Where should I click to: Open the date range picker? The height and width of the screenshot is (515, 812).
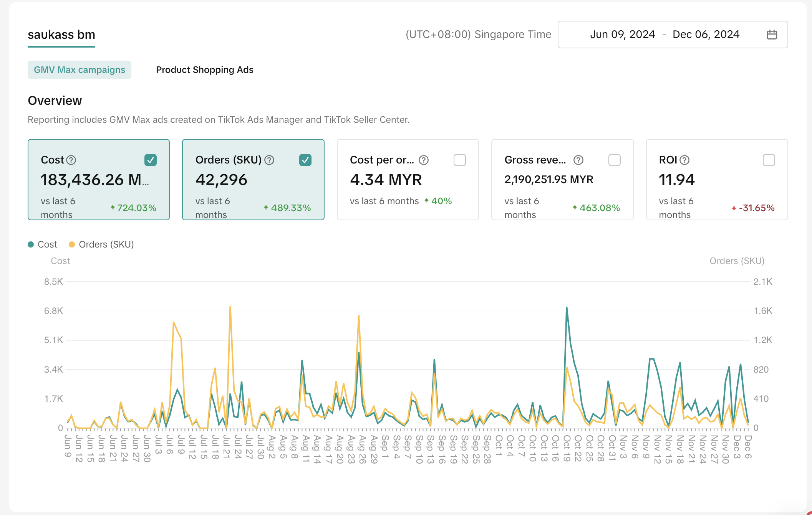coord(672,35)
